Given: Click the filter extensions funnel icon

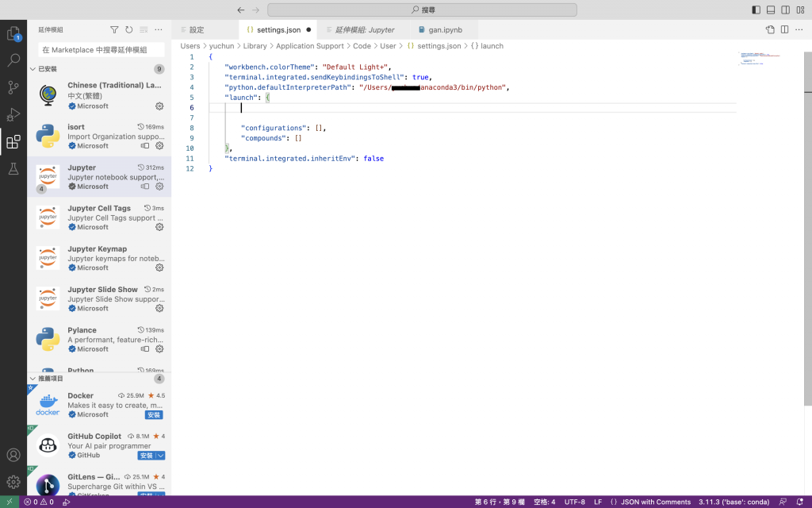Looking at the screenshot, I should pyautogui.click(x=114, y=29).
